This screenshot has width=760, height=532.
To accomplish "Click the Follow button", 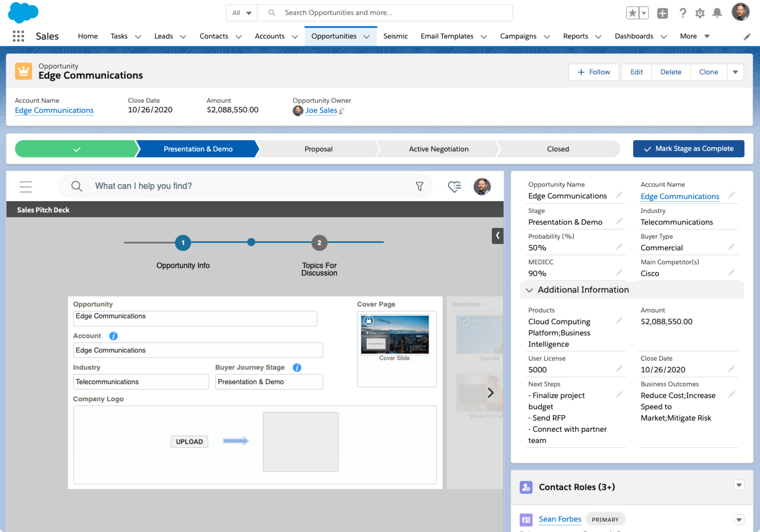I will (x=594, y=72).
